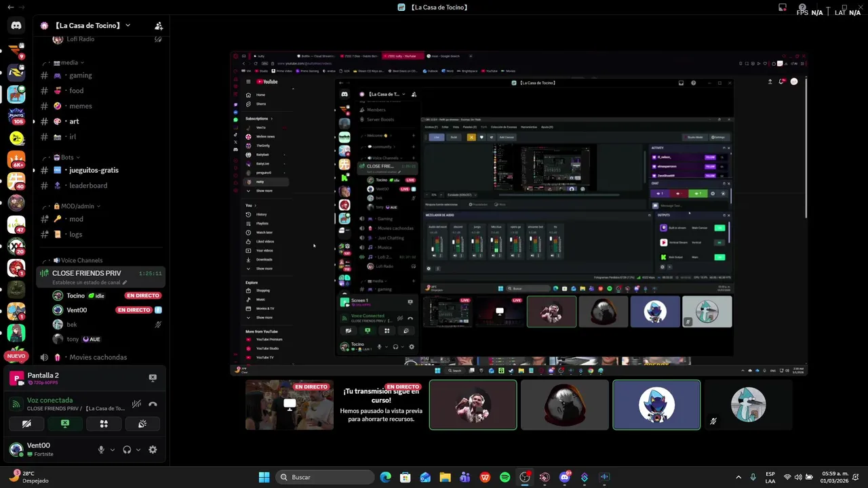Image resolution: width=868 pixels, height=488 pixels.
Task: Collapse the MOD/admin category
Action: click(x=76, y=206)
